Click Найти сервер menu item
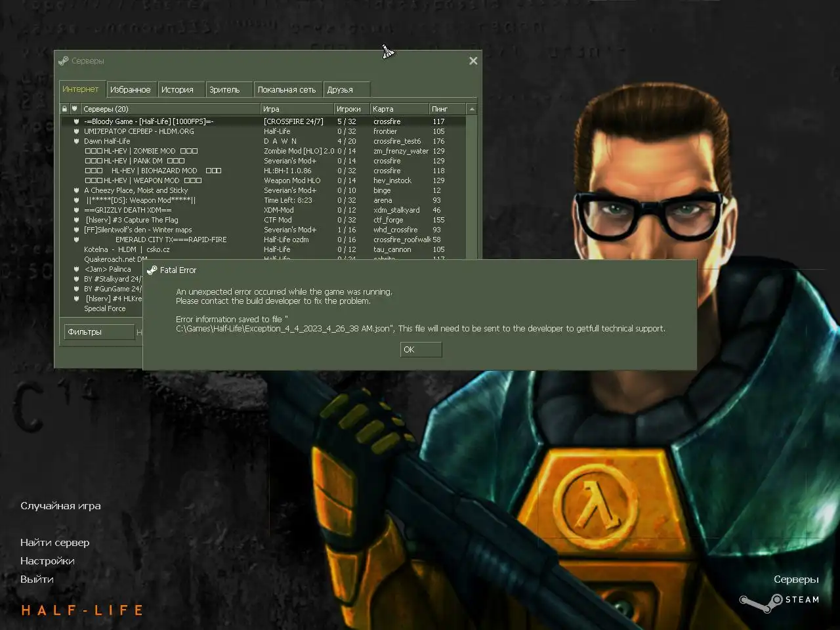 click(54, 543)
